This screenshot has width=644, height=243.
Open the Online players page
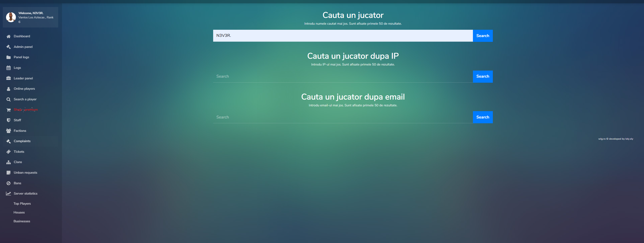24,89
